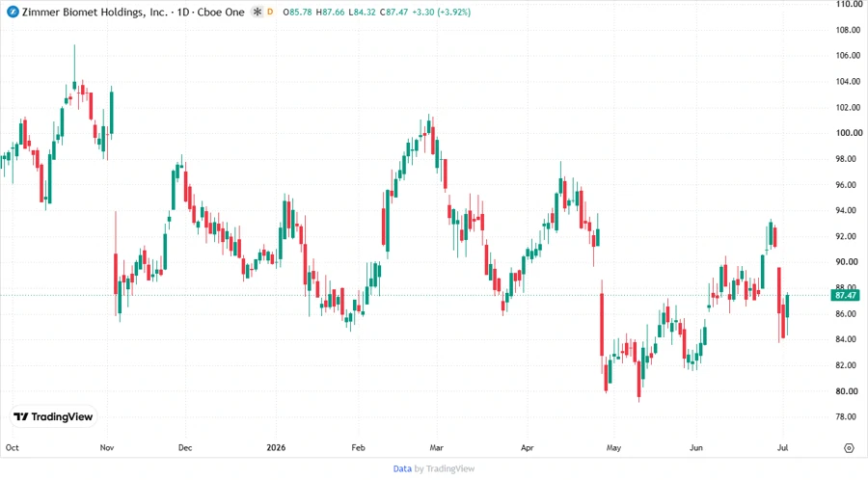Click the market status asterisk icon
This screenshot has width=868, height=480.
(257, 12)
